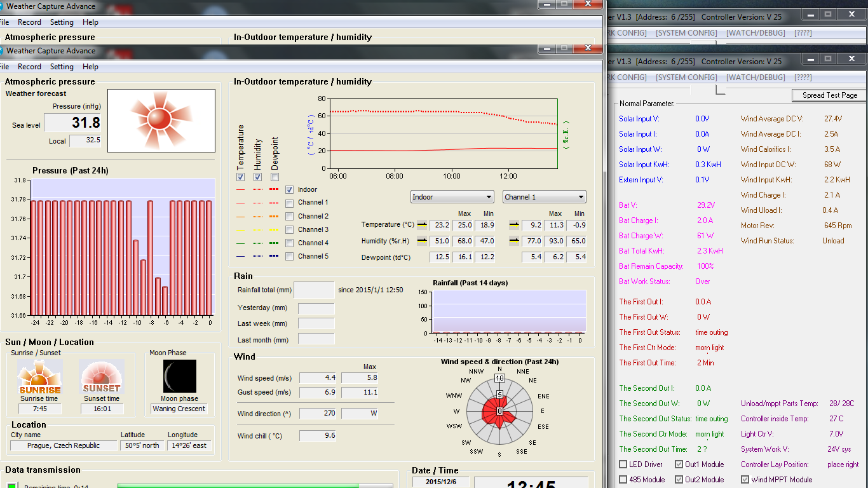The height and width of the screenshot is (488, 868).
Task: Expand the Channel 1 dropdown
Action: (544, 197)
